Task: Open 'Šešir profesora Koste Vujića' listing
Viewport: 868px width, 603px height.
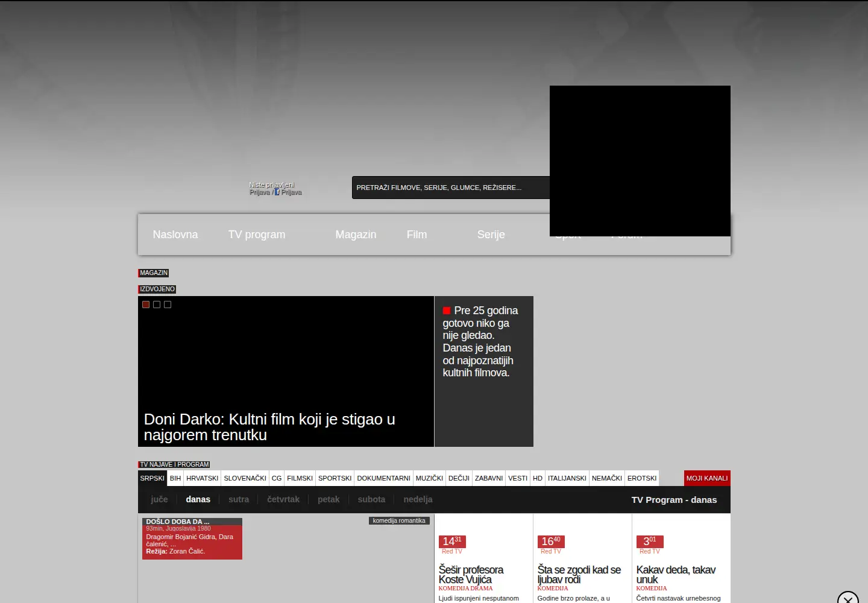Action: click(471, 575)
